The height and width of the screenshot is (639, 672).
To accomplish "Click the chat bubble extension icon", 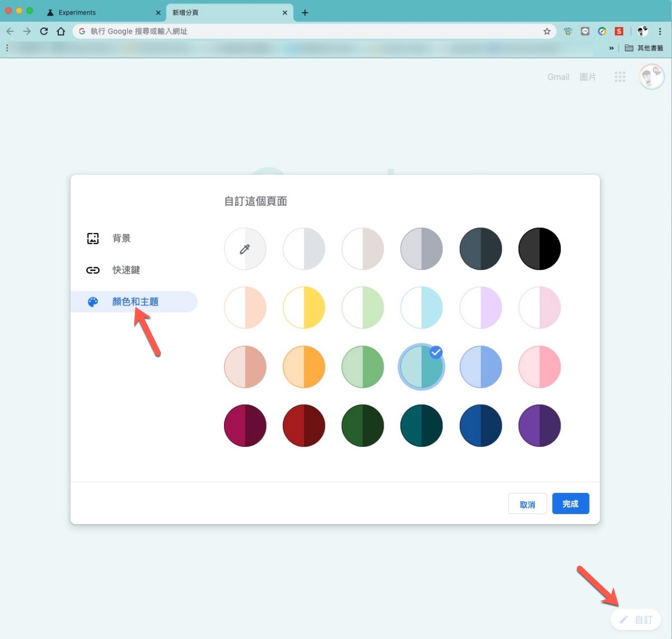I will point(585,31).
